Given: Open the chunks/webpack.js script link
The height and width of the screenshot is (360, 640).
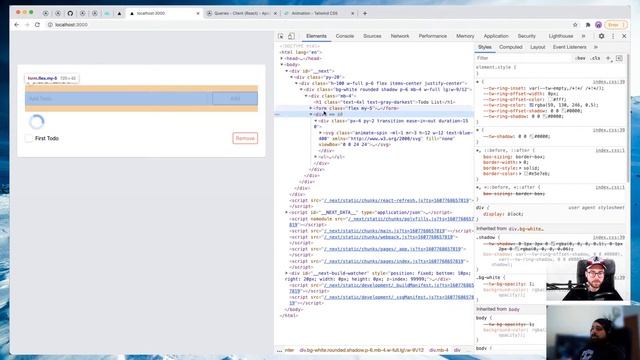Looking at the screenshot, I should click(x=389, y=237).
